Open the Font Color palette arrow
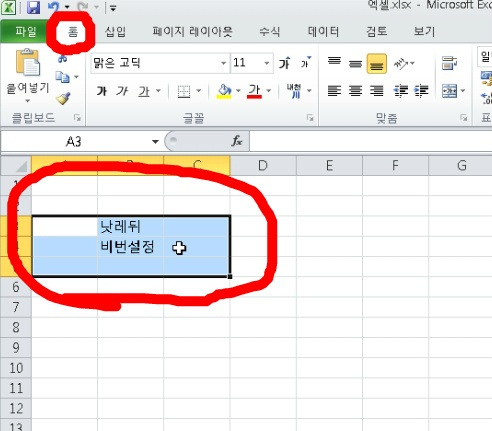This screenshot has height=431, width=492. (269, 91)
